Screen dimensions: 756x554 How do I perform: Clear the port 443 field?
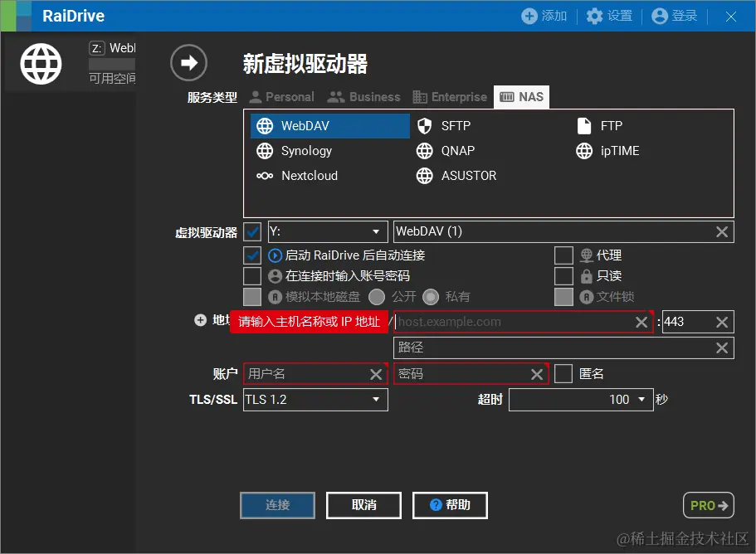click(x=722, y=322)
